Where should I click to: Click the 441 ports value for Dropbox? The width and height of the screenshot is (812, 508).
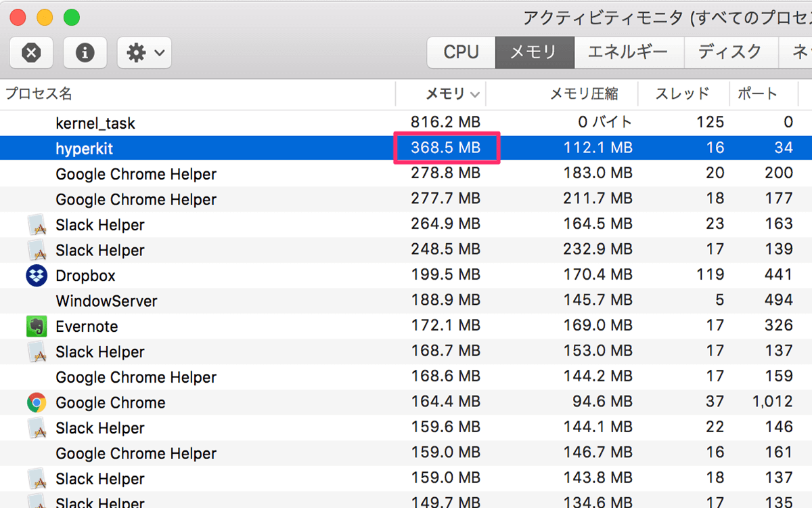(x=779, y=274)
